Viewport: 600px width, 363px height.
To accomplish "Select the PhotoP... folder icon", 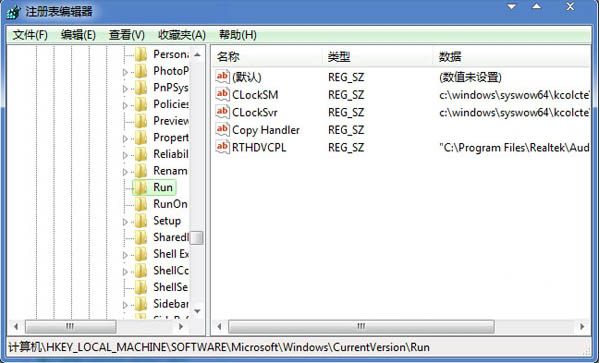I will (x=141, y=71).
